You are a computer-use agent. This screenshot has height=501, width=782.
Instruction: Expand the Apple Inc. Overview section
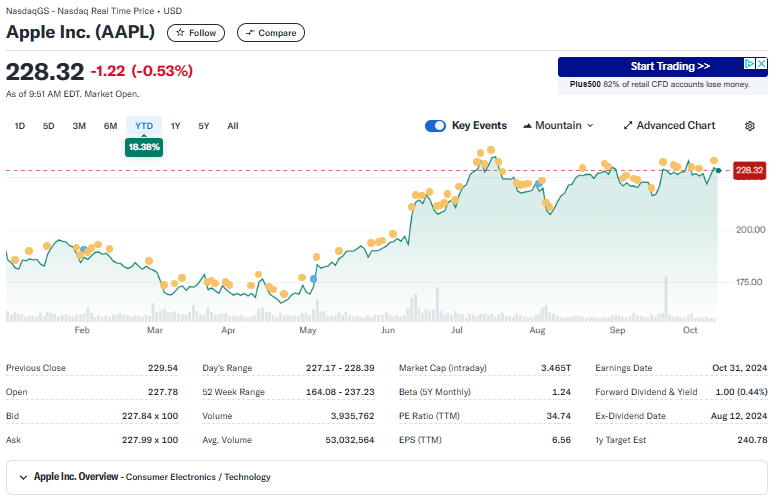pos(387,477)
